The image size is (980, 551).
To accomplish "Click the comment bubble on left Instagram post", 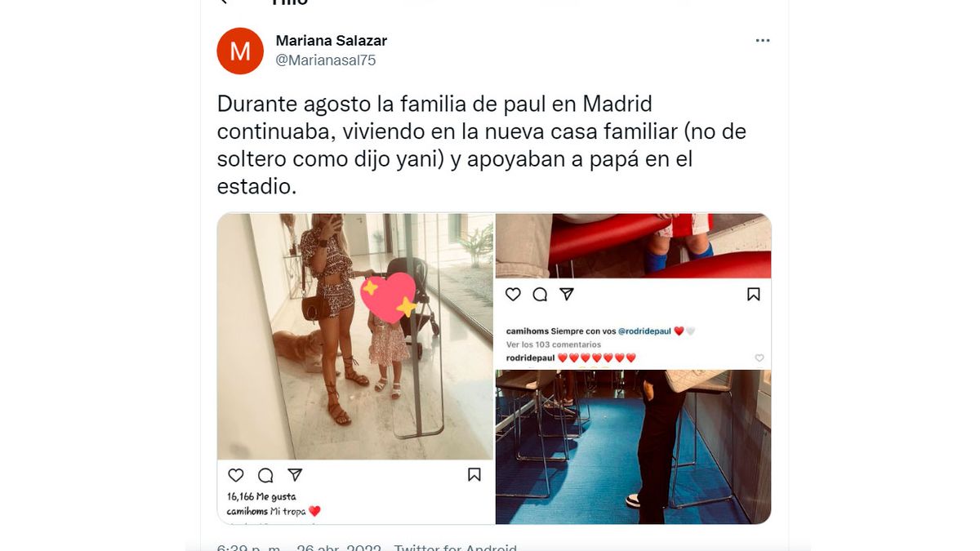I will click(265, 475).
